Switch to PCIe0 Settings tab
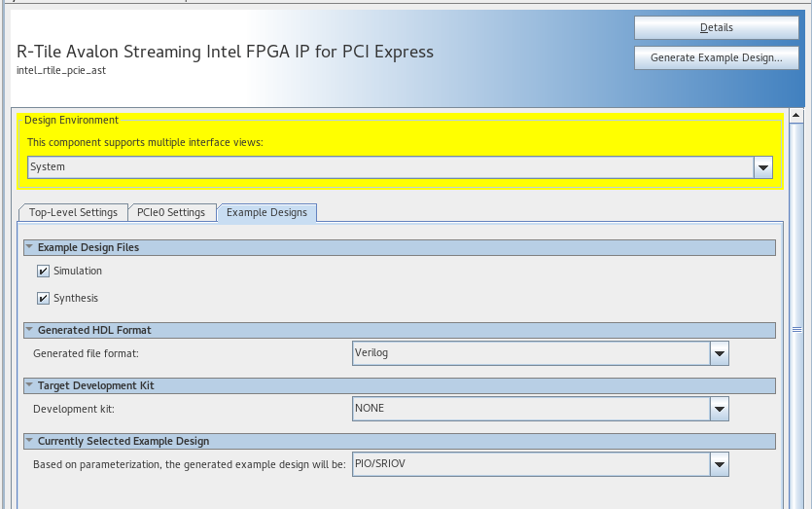The width and height of the screenshot is (812, 509). 171,213
